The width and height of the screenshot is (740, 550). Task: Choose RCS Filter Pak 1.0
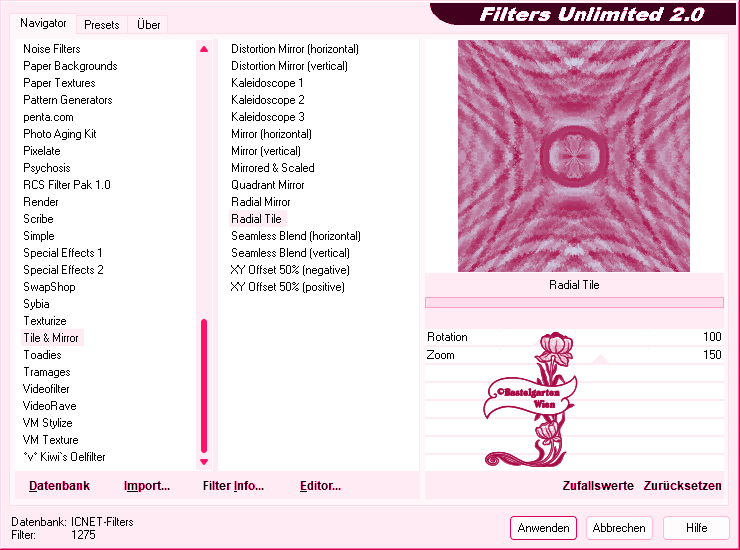click(67, 185)
